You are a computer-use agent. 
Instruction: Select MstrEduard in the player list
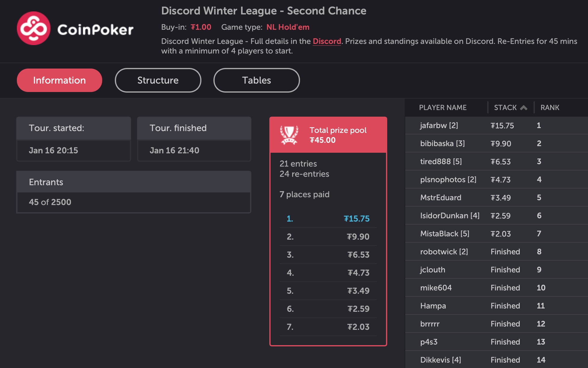(440, 198)
